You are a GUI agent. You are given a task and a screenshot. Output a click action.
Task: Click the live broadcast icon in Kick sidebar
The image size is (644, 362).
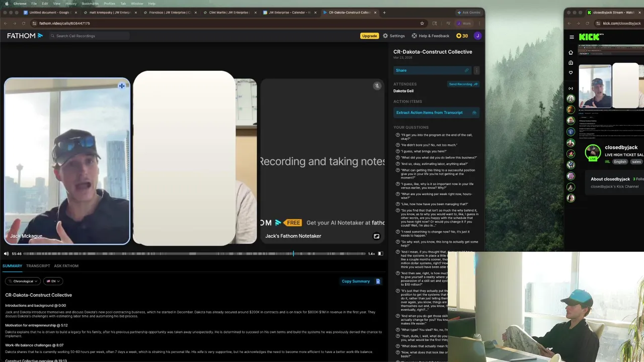[x=571, y=88]
